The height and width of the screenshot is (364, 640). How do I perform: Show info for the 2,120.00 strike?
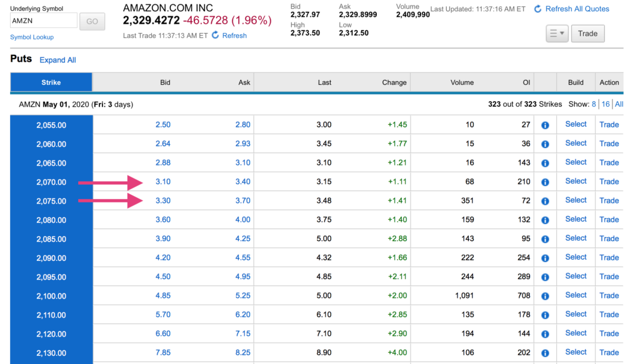coord(545,333)
